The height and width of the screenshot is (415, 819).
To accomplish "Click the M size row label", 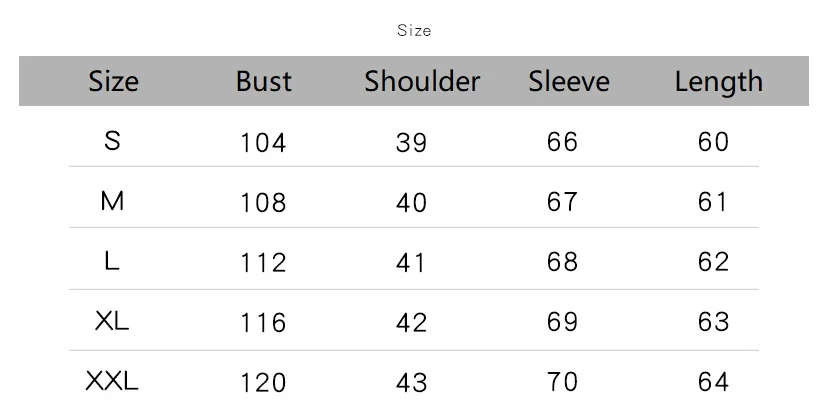I will pos(112,201).
